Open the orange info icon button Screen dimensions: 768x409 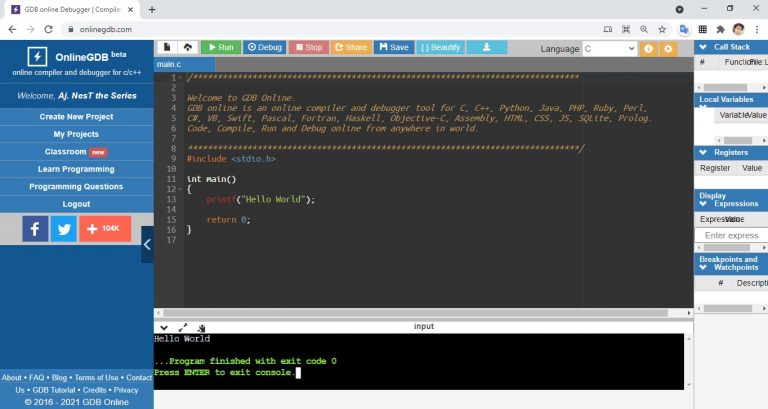click(x=649, y=48)
